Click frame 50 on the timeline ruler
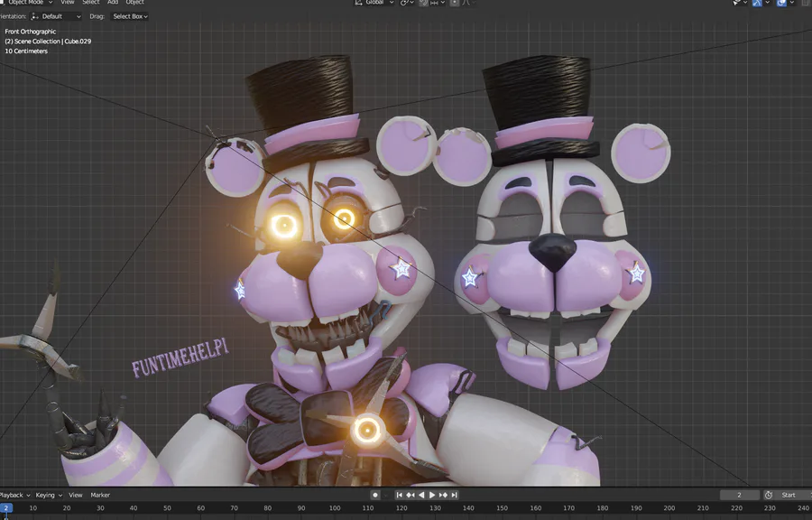 [x=167, y=508]
